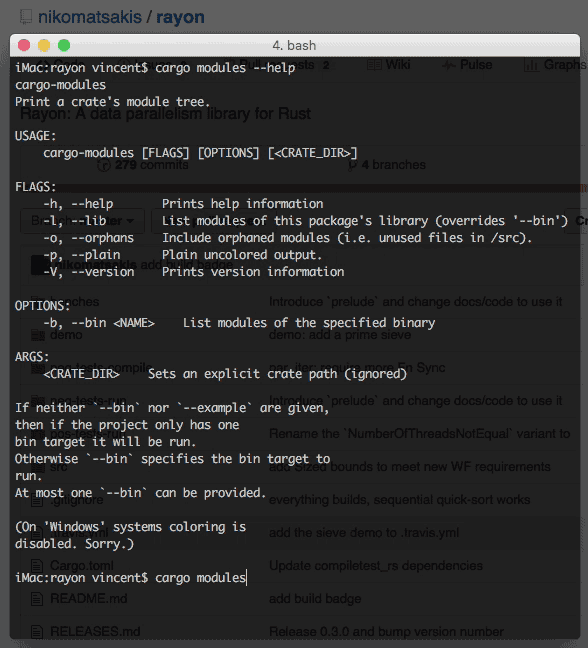The image size is (588, 648).
Task: Open the benches folder in GitHub
Action: pyautogui.click(x=74, y=302)
